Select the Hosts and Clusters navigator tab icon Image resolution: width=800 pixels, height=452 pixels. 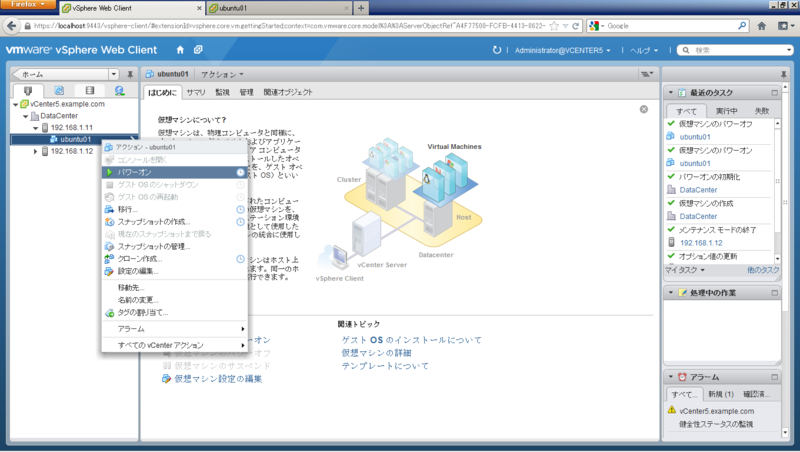pyautogui.click(x=28, y=91)
